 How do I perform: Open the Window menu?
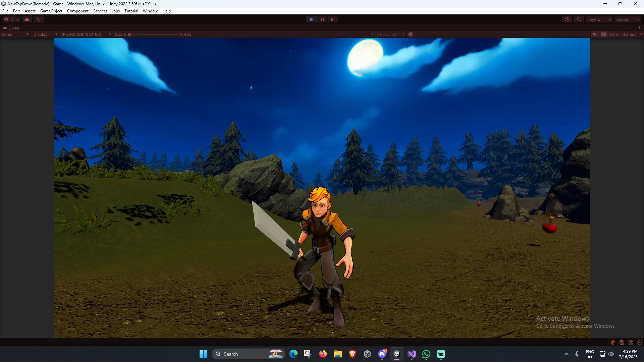(x=150, y=11)
